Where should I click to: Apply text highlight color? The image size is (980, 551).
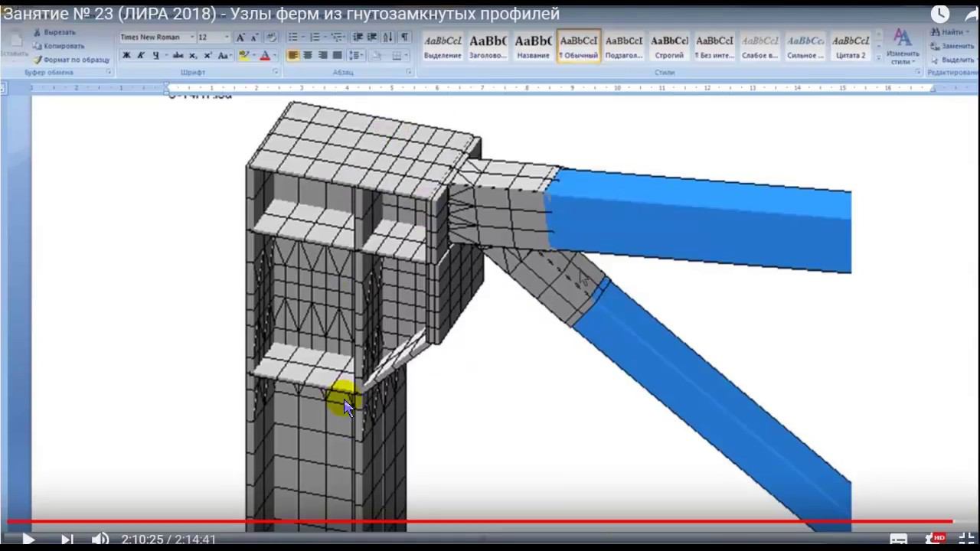(x=245, y=56)
